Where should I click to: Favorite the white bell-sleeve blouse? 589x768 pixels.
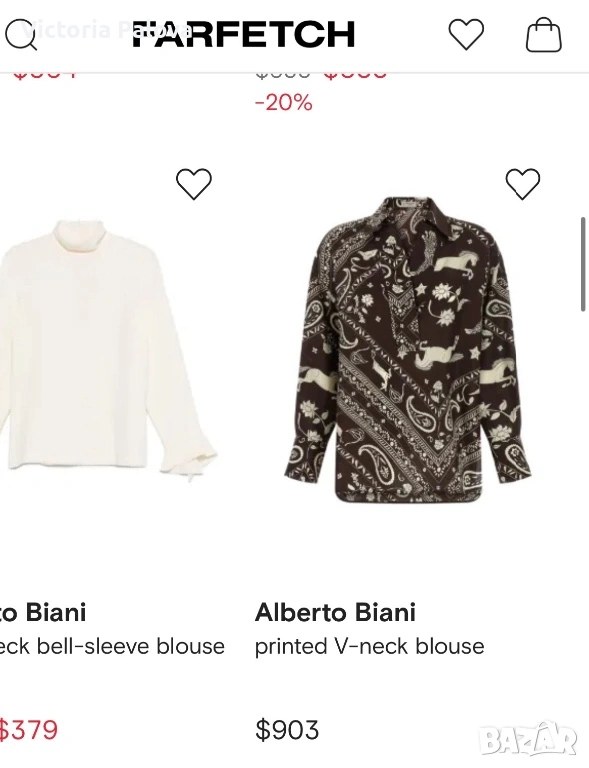coord(194,184)
